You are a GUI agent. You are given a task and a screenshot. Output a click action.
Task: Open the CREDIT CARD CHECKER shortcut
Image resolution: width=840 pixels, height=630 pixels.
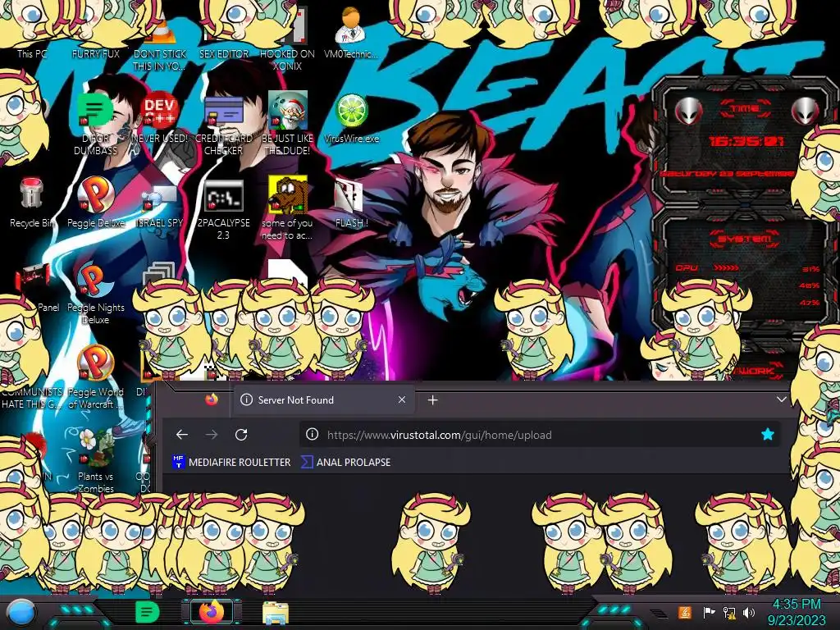pyautogui.click(x=223, y=125)
